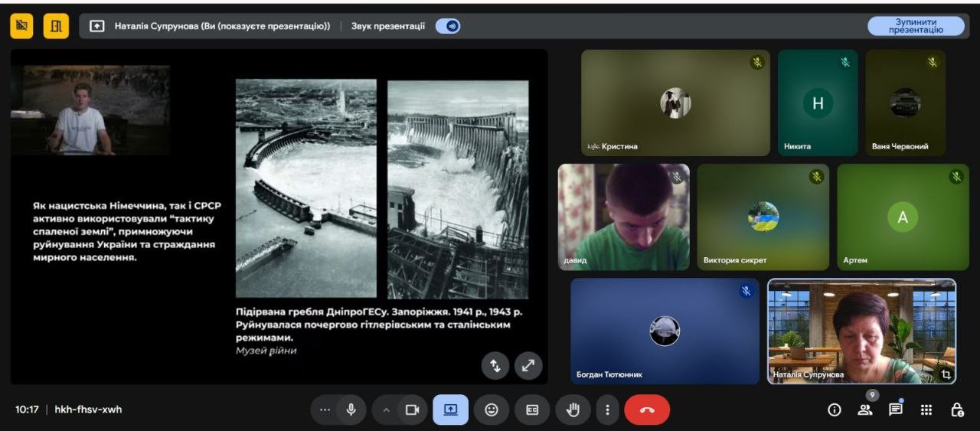
Task: Click the Зупинити презентацію button
Action: pos(916,26)
